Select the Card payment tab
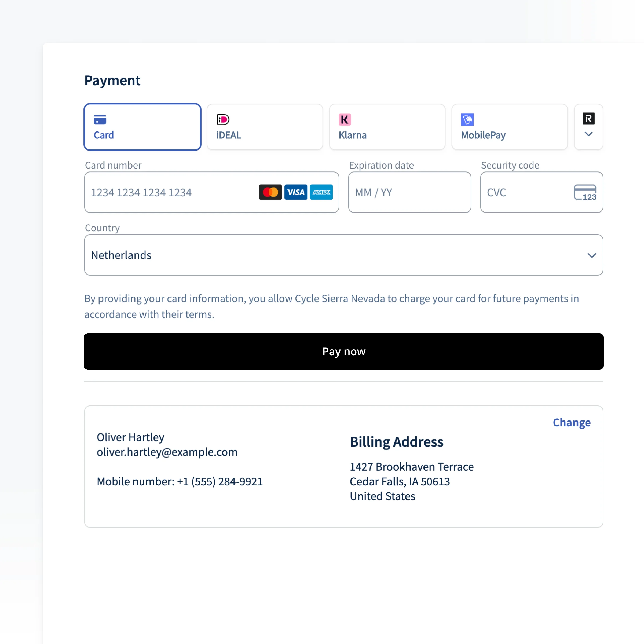The width and height of the screenshot is (644, 644). [x=142, y=127]
